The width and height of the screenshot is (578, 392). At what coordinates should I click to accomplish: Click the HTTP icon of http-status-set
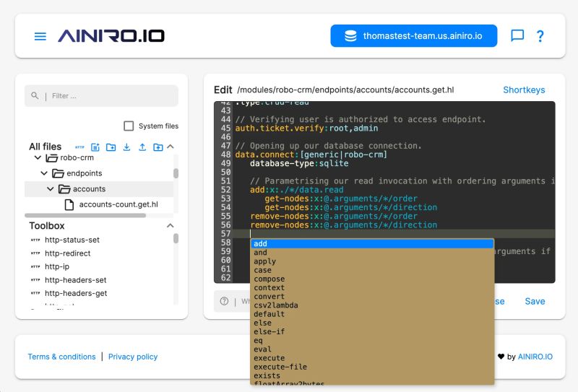pos(35,240)
